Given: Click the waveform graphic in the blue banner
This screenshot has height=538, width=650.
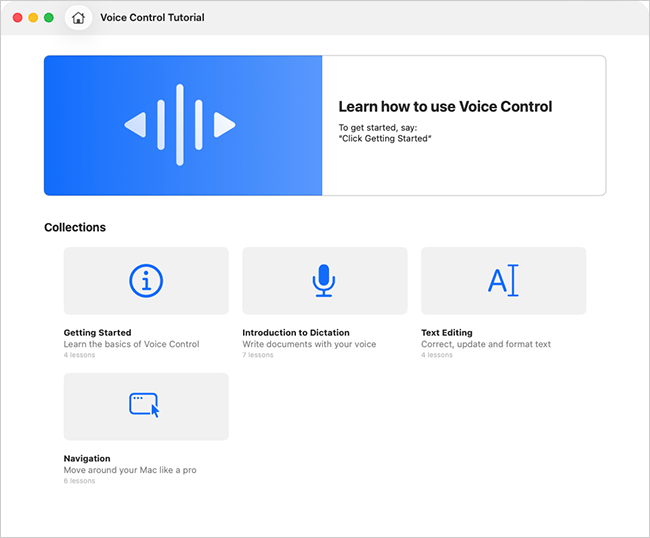Looking at the screenshot, I should point(180,125).
